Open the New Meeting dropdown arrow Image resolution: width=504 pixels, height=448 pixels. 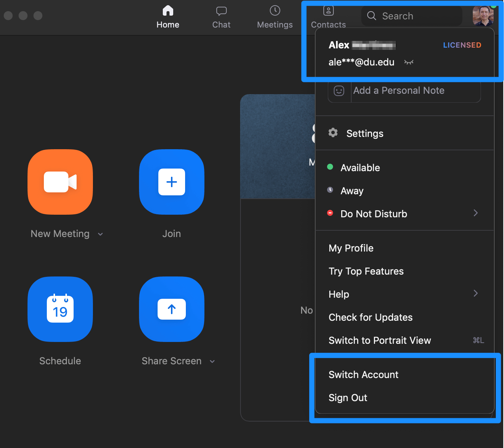pyautogui.click(x=100, y=234)
